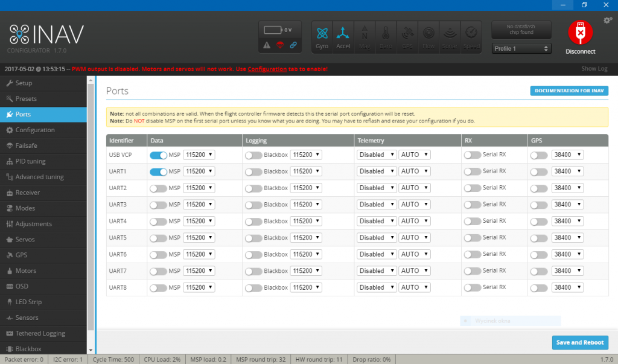Enable Blackbox logging toggle for UART2
This screenshot has height=364, width=618.
coord(253,188)
